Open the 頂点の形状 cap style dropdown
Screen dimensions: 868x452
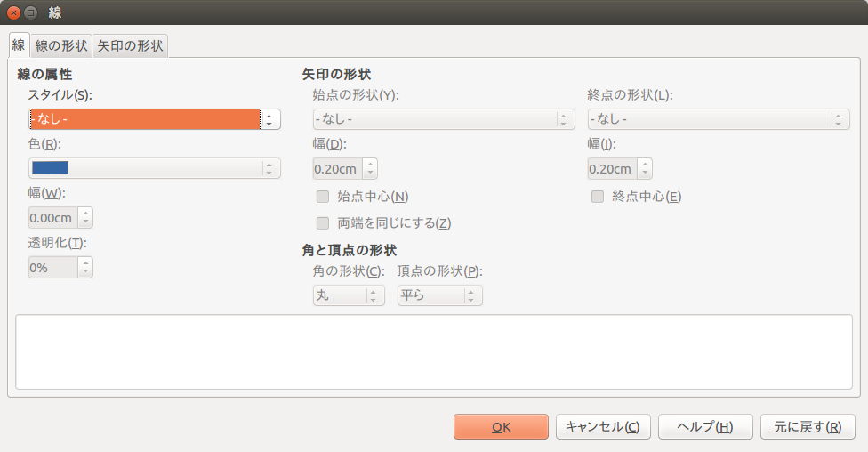coord(439,295)
